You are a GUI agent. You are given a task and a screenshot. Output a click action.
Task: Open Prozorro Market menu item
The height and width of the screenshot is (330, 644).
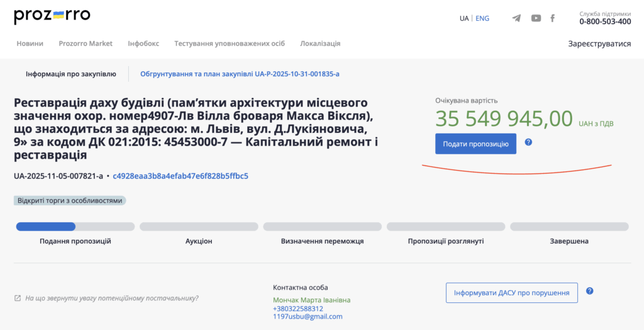(x=86, y=43)
